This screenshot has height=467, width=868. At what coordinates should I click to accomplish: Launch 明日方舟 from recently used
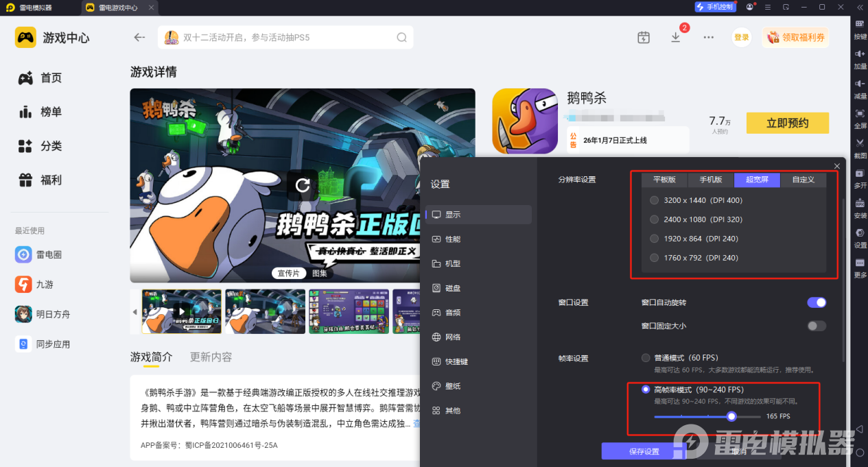point(43,314)
